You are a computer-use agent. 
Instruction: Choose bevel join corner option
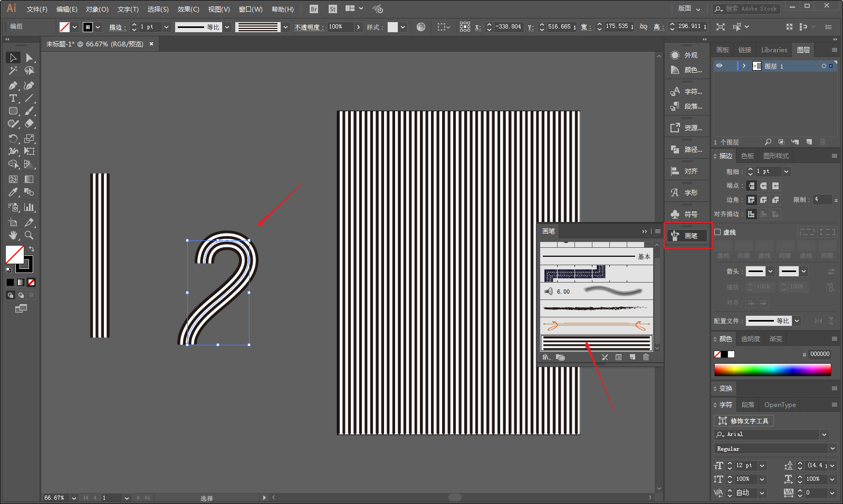tap(775, 200)
